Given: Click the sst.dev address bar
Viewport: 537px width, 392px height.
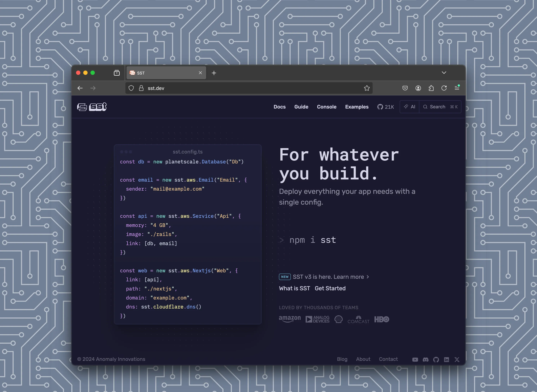Looking at the screenshot, I should pyautogui.click(x=249, y=88).
